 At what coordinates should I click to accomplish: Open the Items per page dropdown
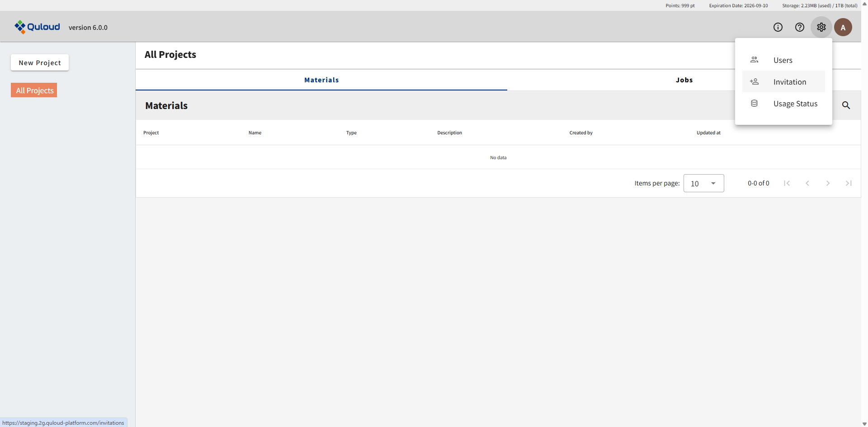click(703, 183)
